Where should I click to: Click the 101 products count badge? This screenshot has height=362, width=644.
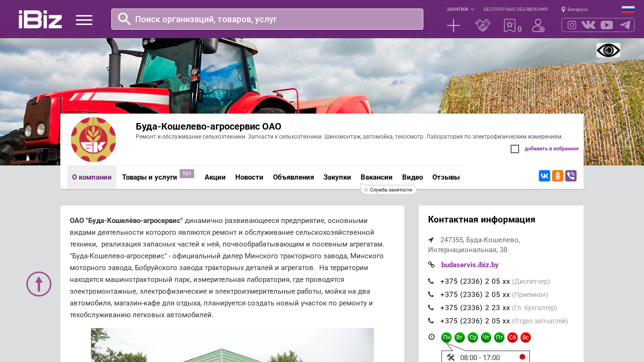tap(187, 173)
